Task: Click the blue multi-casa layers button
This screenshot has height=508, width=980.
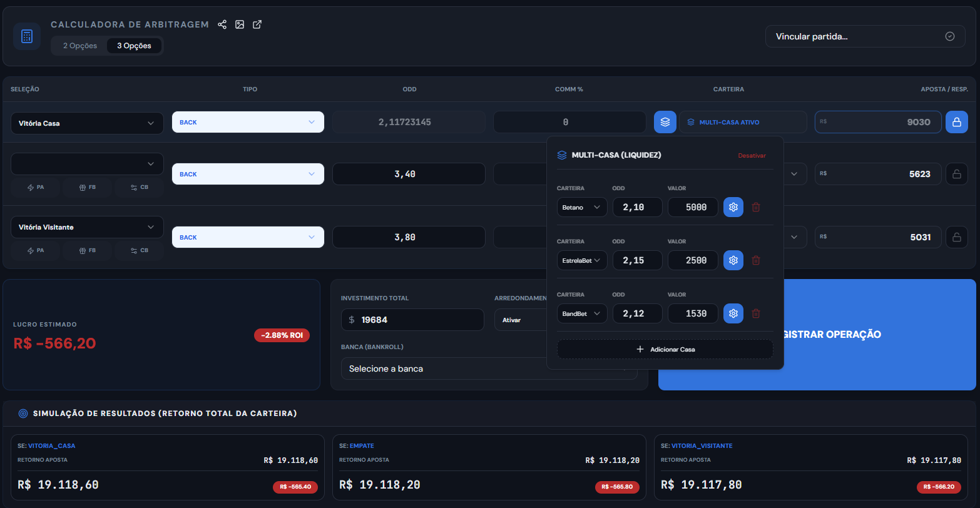Action: [x=665, y=122]
